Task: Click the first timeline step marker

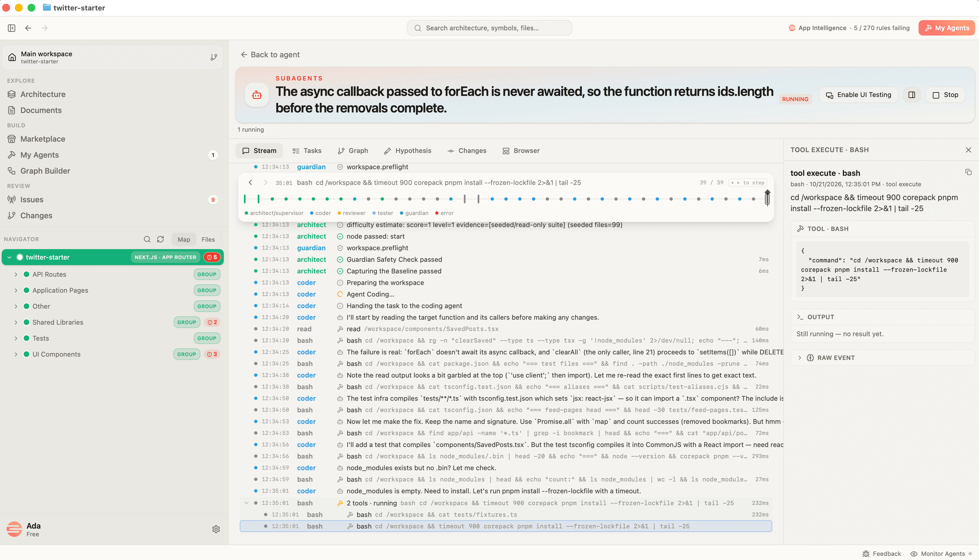Action: tap(244, 199)
